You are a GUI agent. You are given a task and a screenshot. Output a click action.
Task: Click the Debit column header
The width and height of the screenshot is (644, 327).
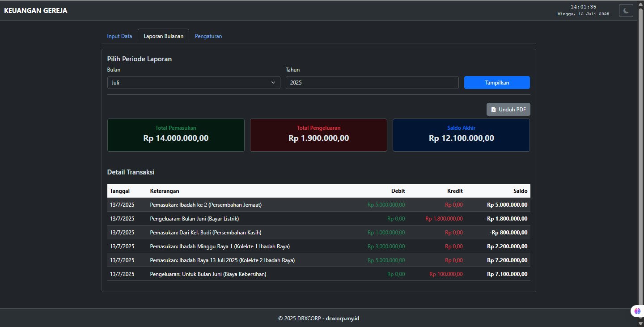click(x=398, y=191)
